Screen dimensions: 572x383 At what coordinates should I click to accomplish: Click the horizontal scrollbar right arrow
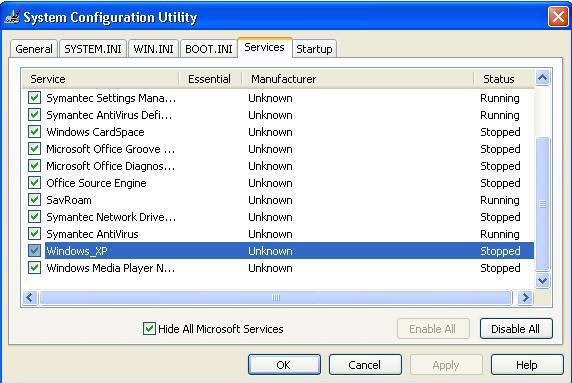pos(525,298)
